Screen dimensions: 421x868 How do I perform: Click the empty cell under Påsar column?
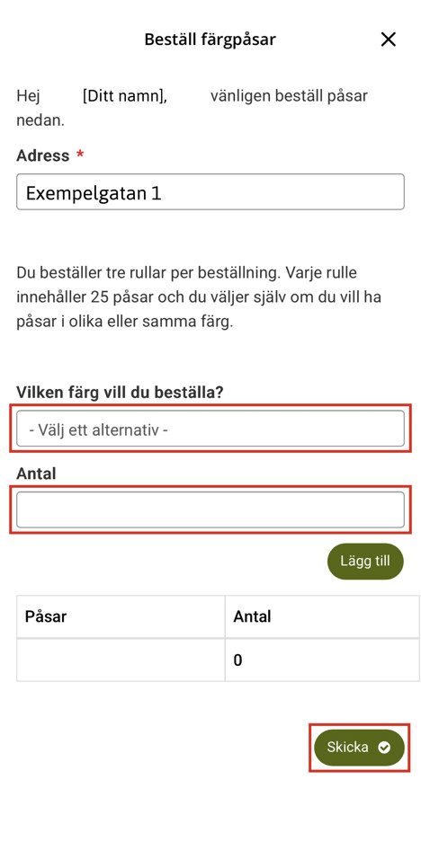tap(121, 660)
